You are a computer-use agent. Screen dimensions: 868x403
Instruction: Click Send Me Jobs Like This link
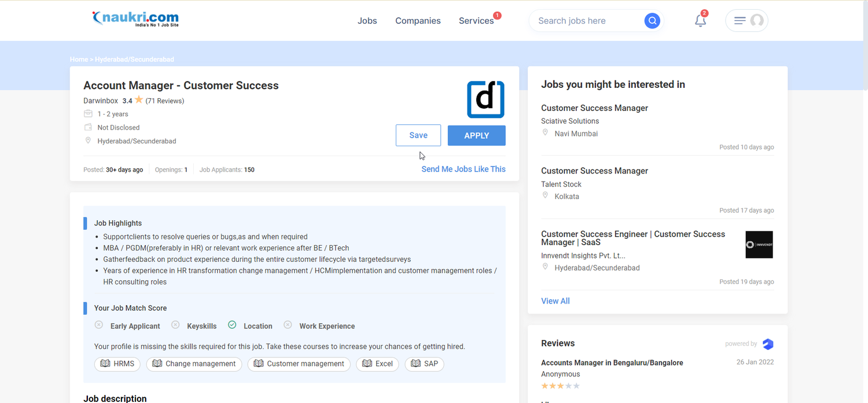463,169
